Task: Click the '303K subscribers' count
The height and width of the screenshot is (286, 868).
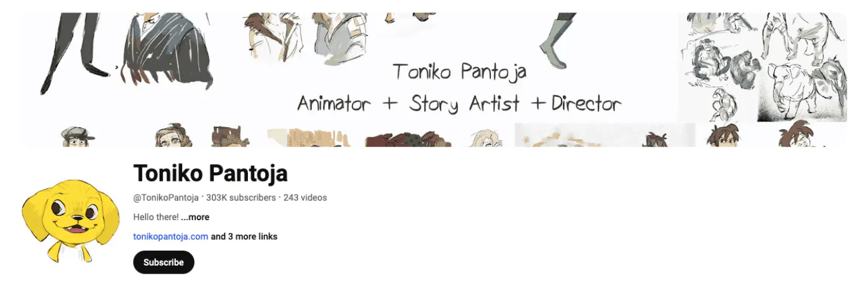Action: tap(240, 198)
